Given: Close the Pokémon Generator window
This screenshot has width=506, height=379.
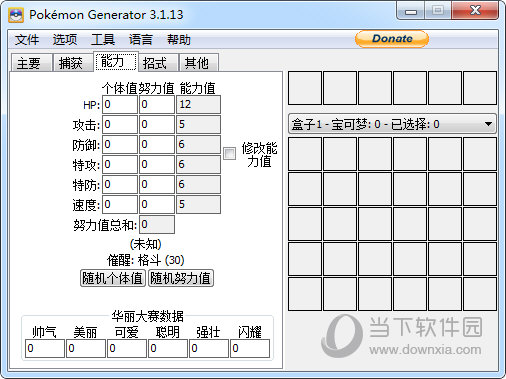Looking at the screenshot, I should pos(475,11).
